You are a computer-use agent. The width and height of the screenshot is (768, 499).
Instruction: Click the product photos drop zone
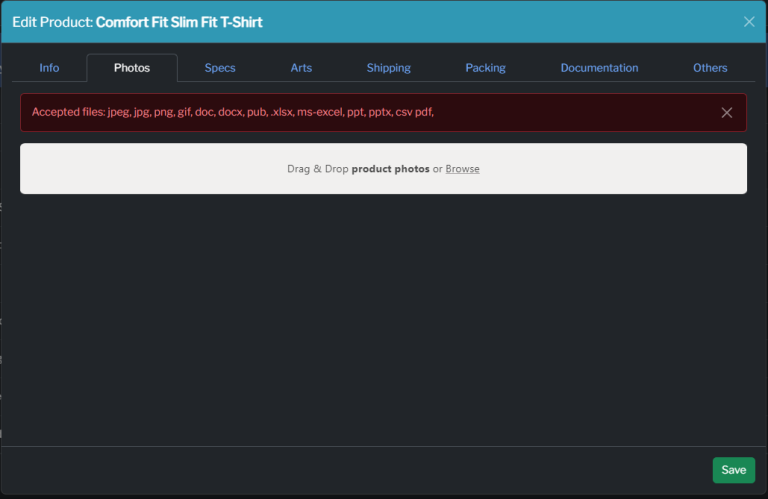(x=383, y=168)
